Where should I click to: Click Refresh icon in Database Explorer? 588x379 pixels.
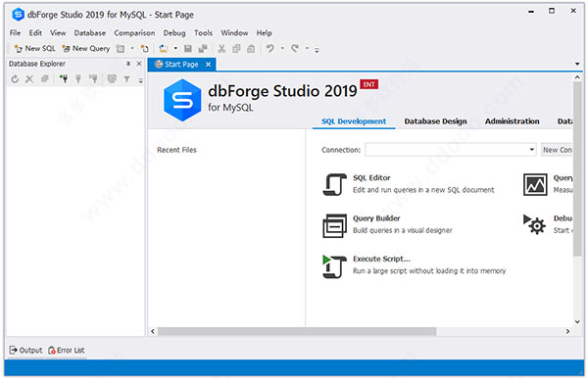(x=15, y=79)
